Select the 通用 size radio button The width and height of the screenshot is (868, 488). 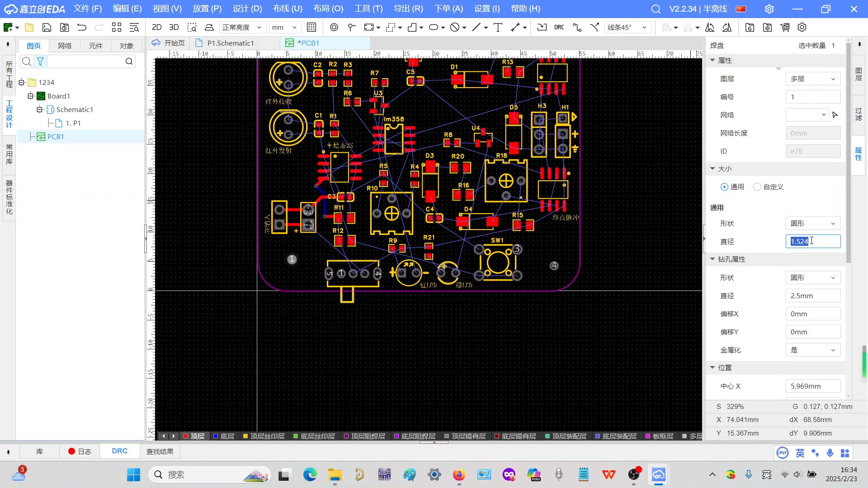pos(725,187)
